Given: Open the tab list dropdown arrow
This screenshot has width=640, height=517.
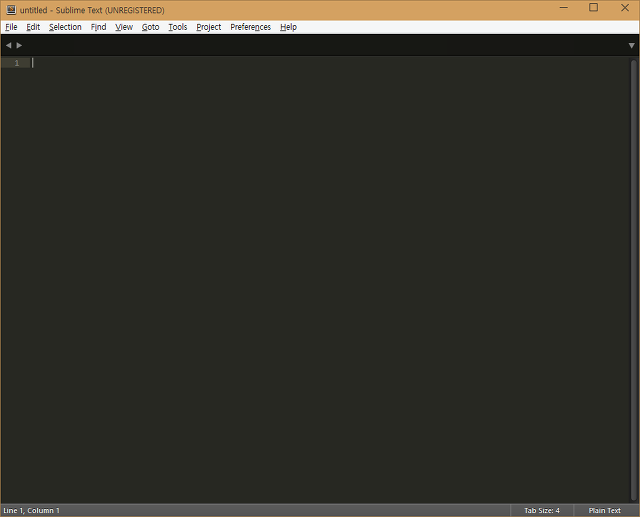Looking at the screenshot, I should (631, 46).
